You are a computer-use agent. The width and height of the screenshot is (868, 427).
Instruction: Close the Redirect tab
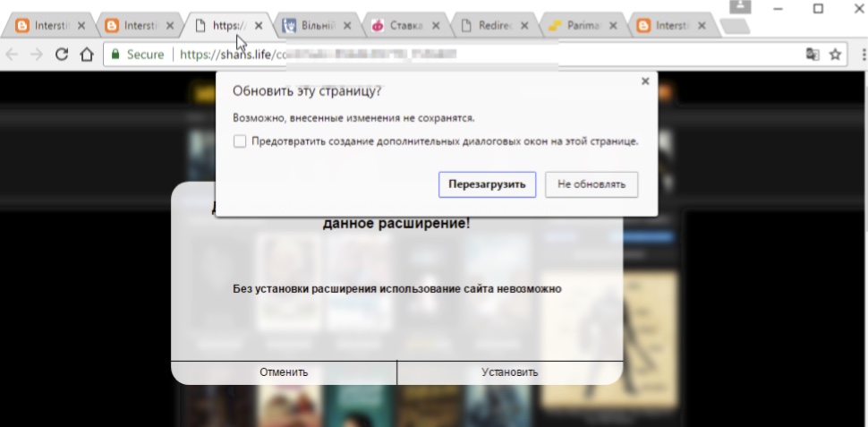(525, 26)
